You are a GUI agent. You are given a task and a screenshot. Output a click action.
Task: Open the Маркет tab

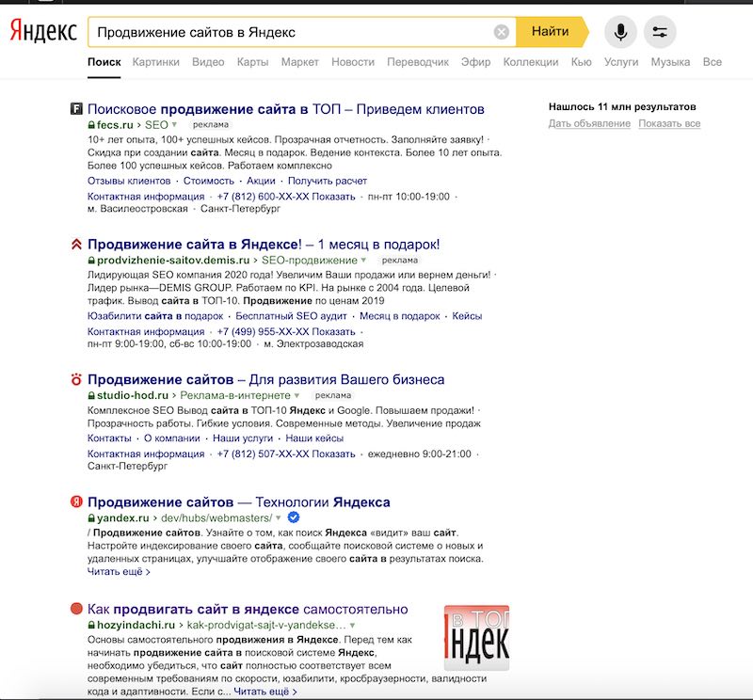(300, 62)
